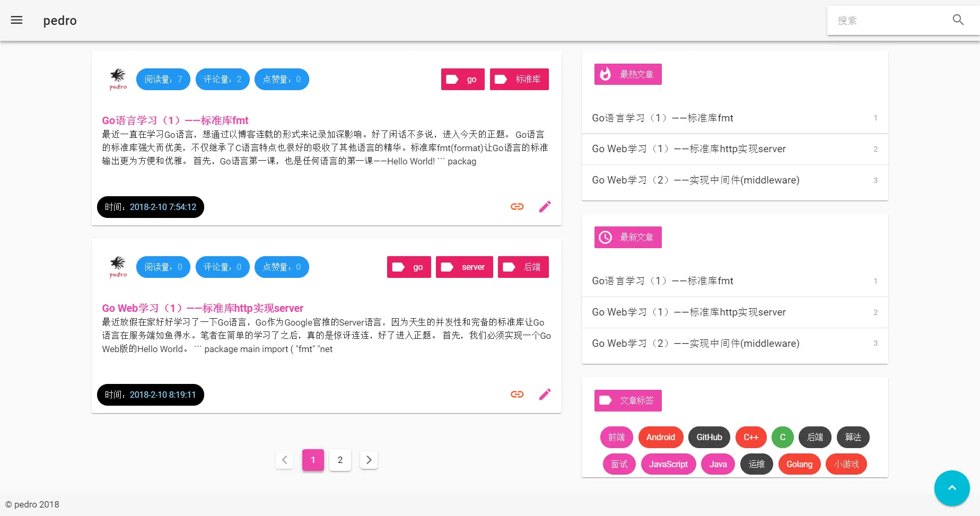This screenshot has height=516, width=980.
Task: Click 阅读量：0 chip on http server article
Action: [163, 267]
